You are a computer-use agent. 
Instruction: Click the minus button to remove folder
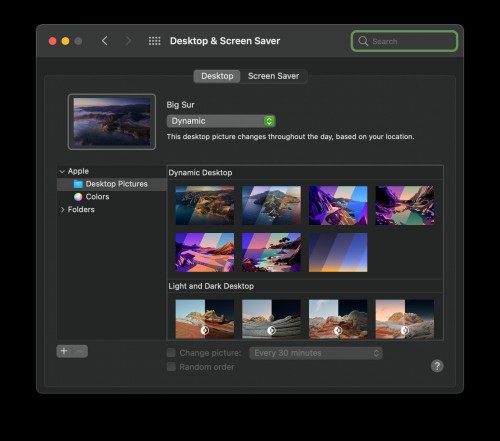coord(80,351)
